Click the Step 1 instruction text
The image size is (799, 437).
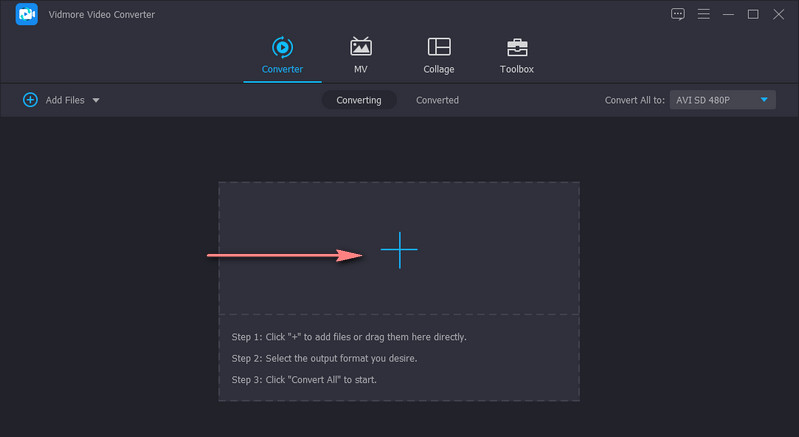coord(349,337)
